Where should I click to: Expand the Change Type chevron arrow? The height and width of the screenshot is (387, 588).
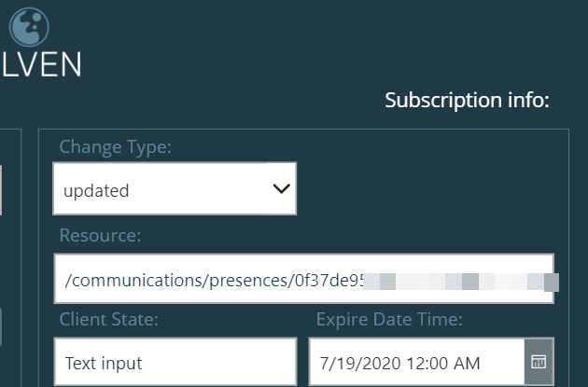(282, 188)
